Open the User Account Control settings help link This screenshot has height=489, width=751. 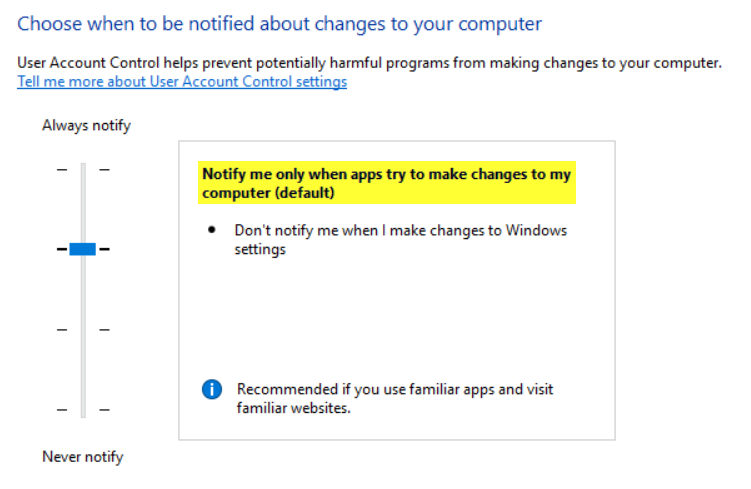[182, 81]
